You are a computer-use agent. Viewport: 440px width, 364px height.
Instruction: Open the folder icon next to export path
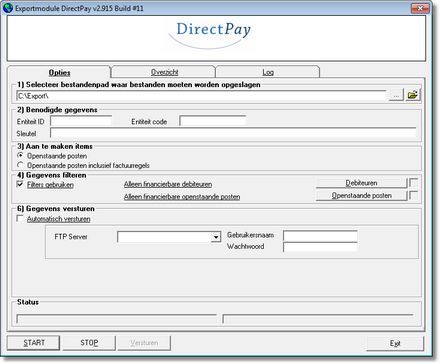click(x=413, y=95)
